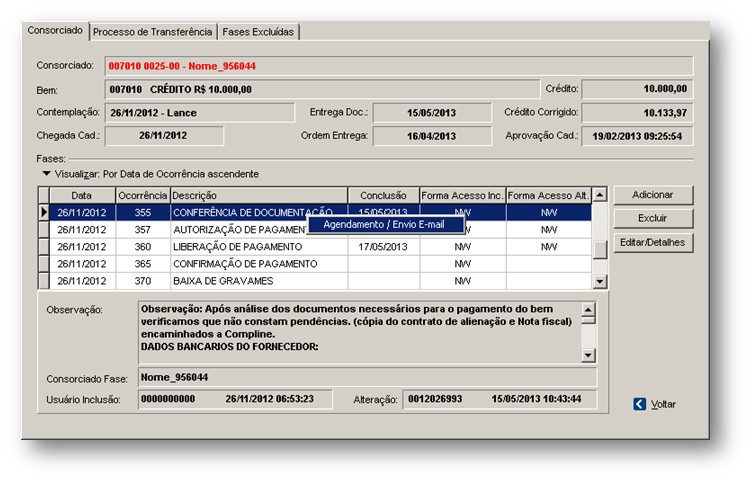Viewport: 752px width, 482px height.
Task: Select the row selector for occurrence 365
Action: coord(44,264)
